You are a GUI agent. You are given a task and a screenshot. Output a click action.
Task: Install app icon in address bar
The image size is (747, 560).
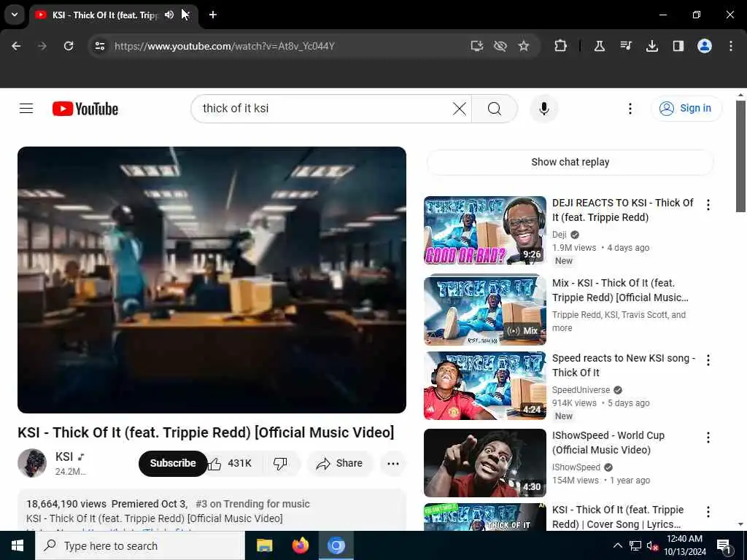click(477, 46)
